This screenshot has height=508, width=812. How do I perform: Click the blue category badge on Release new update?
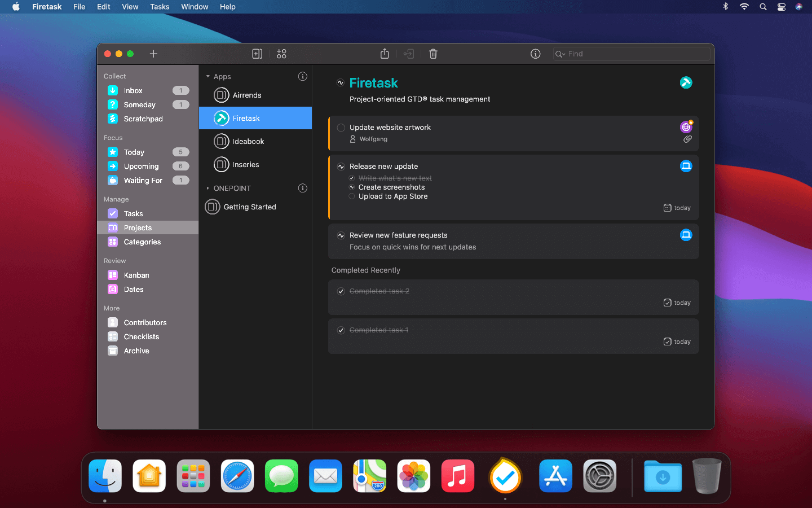[686, 166]
